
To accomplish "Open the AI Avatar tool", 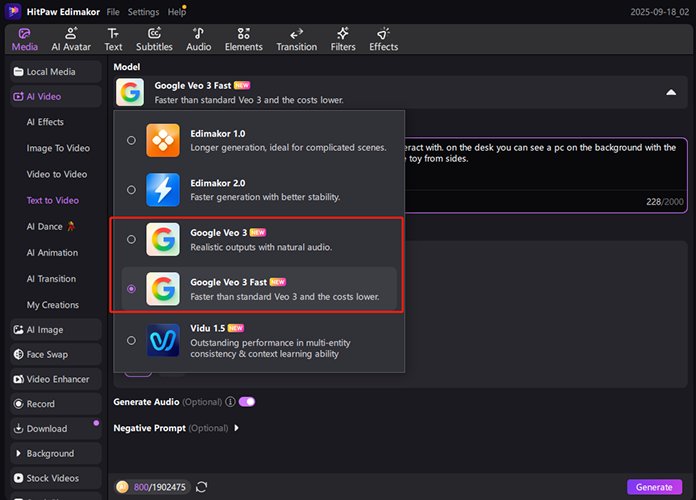I will coord(69,39).
